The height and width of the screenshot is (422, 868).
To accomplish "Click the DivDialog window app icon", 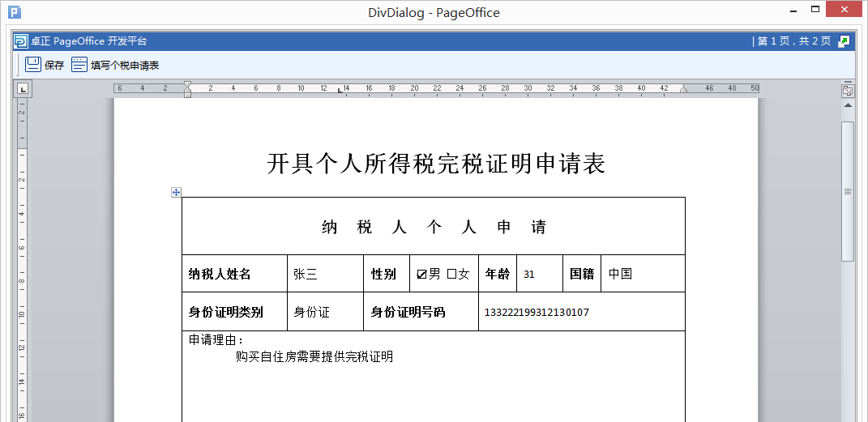I will pos(15,13).
